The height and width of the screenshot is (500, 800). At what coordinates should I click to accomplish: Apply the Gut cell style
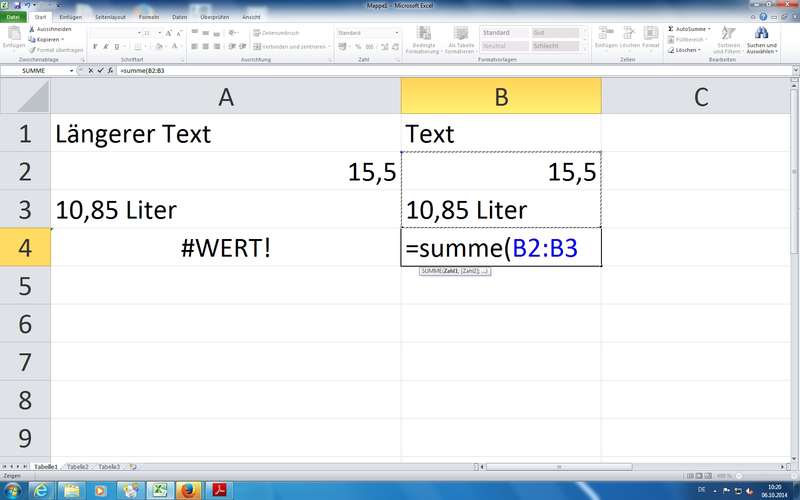coord(555,33)
